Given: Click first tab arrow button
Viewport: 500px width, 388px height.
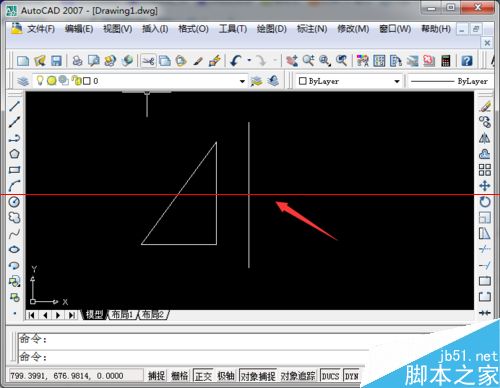Looking at the screenshot, I should coord(32,315).
